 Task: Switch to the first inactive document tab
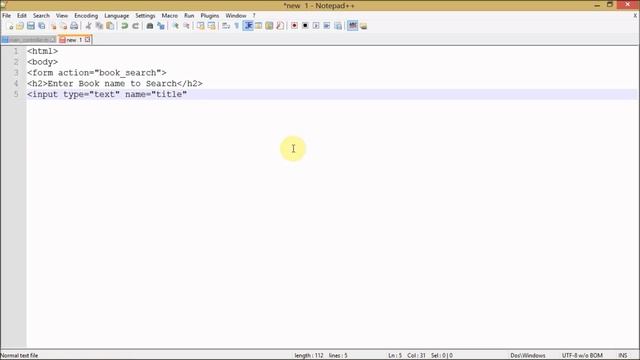coord(29,40)
